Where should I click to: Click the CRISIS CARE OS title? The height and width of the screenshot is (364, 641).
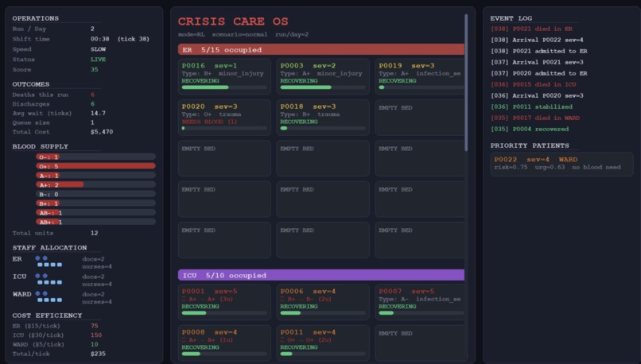click(233, 21)
